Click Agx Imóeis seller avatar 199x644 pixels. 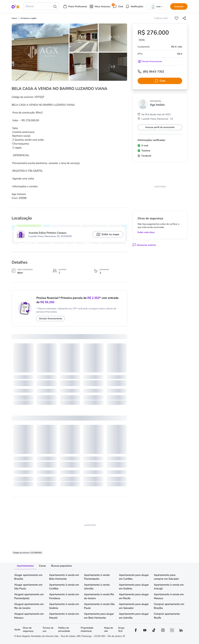[x=143, y=104]
